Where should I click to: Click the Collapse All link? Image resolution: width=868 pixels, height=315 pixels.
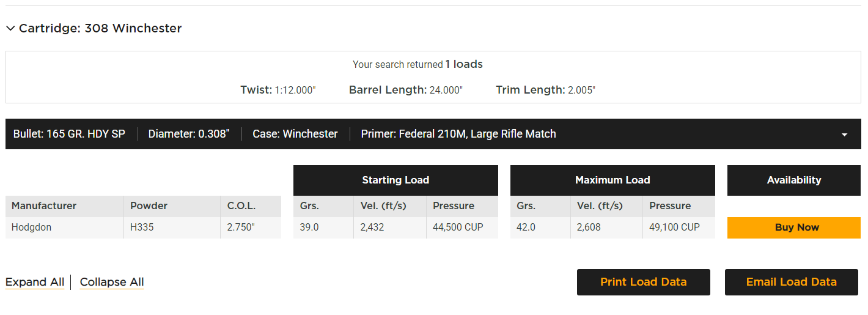click(112, 282)
